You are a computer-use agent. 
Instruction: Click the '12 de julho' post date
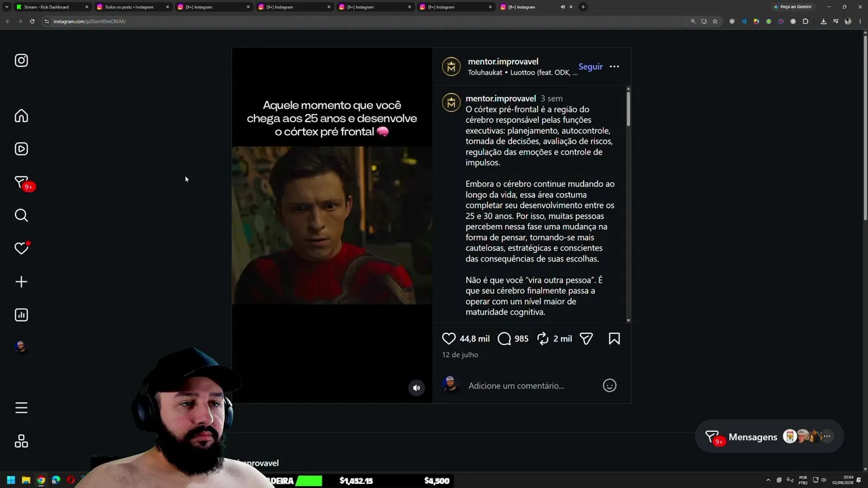[460, 354]
